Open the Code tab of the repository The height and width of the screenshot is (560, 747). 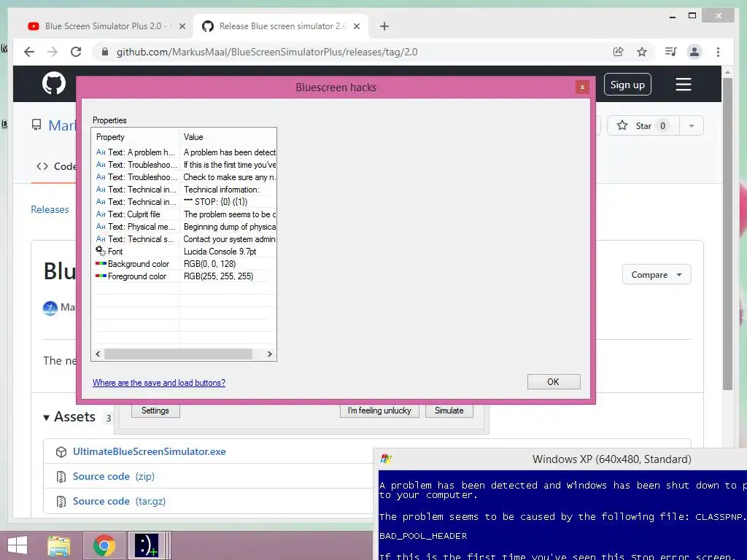coord(56,166)
